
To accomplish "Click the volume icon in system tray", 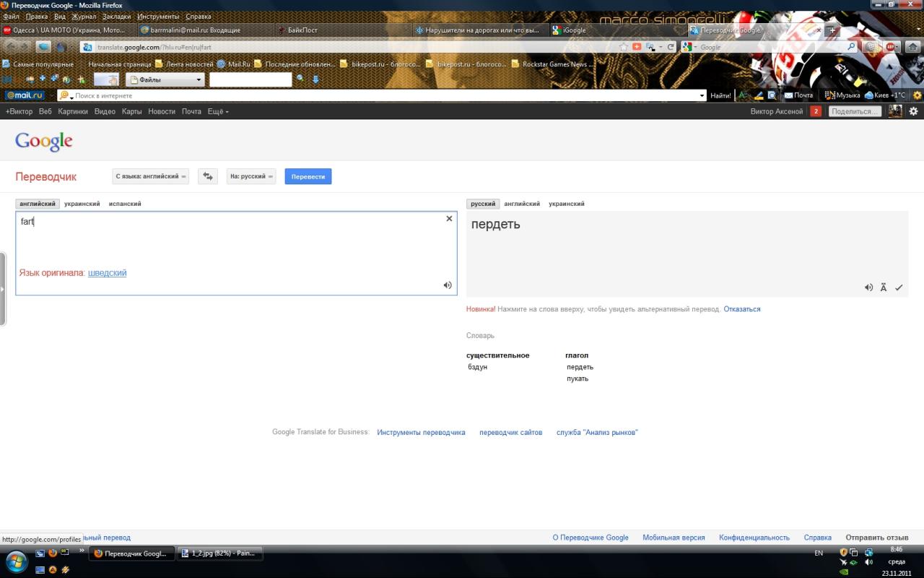I will click(x=868, y=561).
